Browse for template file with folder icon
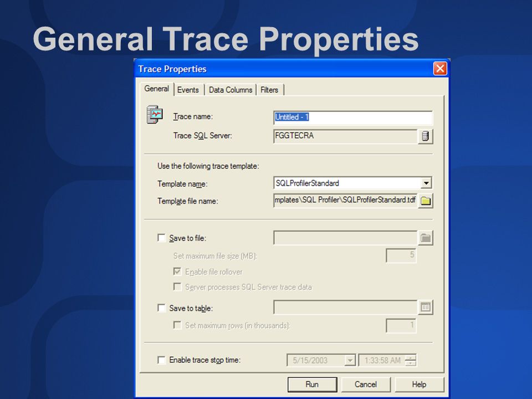532x399 pixels. 426,201
